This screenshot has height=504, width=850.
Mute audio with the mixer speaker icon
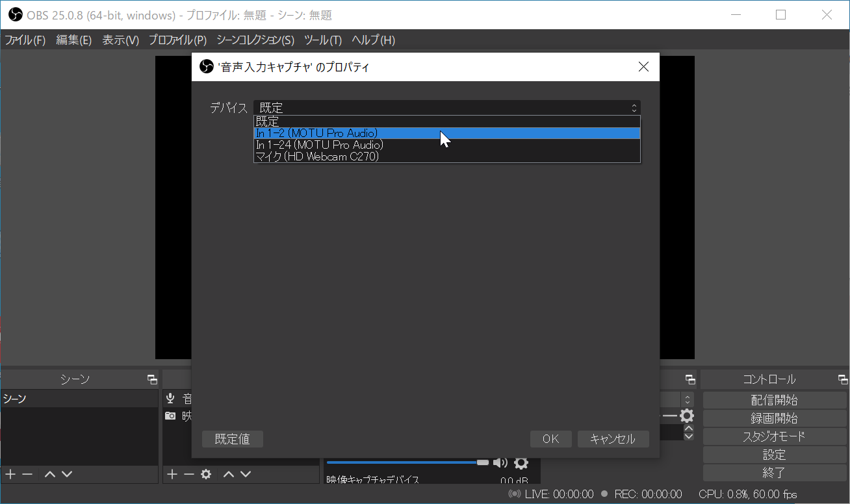tap(500, 462)
